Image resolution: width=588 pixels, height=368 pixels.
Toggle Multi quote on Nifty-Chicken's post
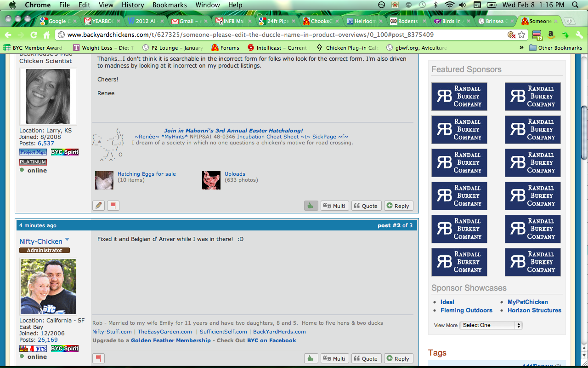pos(334,358)
